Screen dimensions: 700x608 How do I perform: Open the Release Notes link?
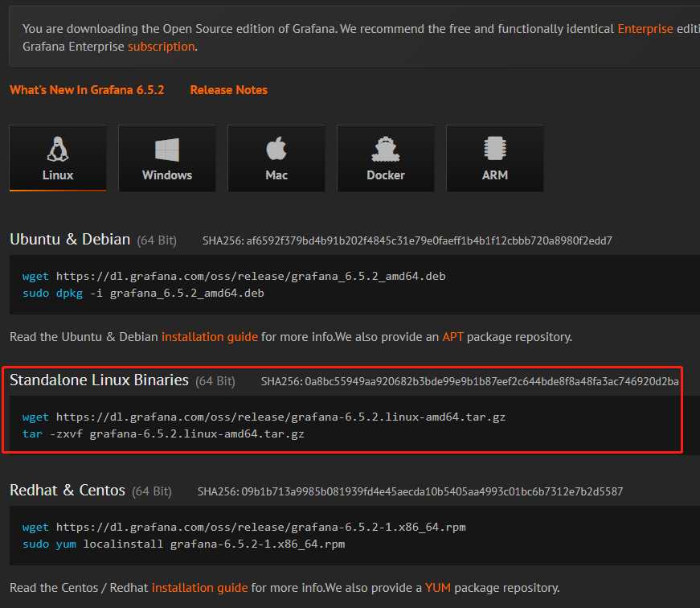[x=228, y=90]
